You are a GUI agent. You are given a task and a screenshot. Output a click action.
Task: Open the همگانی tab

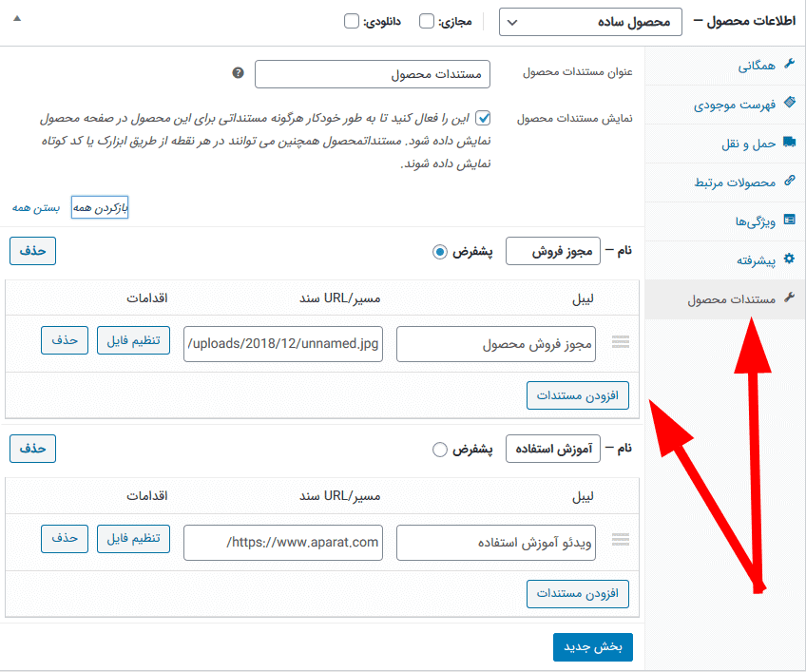pos(725,66)
